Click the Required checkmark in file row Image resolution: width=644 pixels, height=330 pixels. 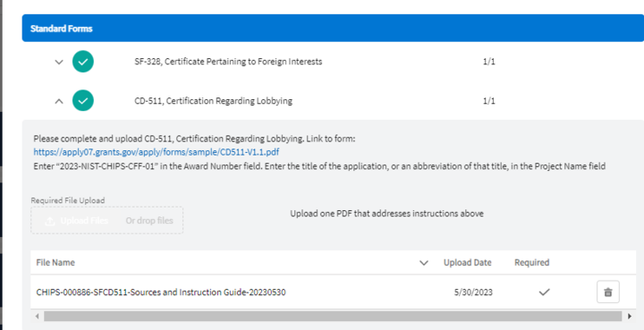coord(544,292)
